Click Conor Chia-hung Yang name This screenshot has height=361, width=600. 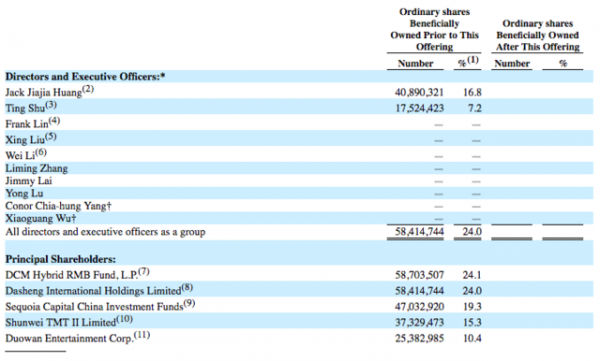[58, 206]
